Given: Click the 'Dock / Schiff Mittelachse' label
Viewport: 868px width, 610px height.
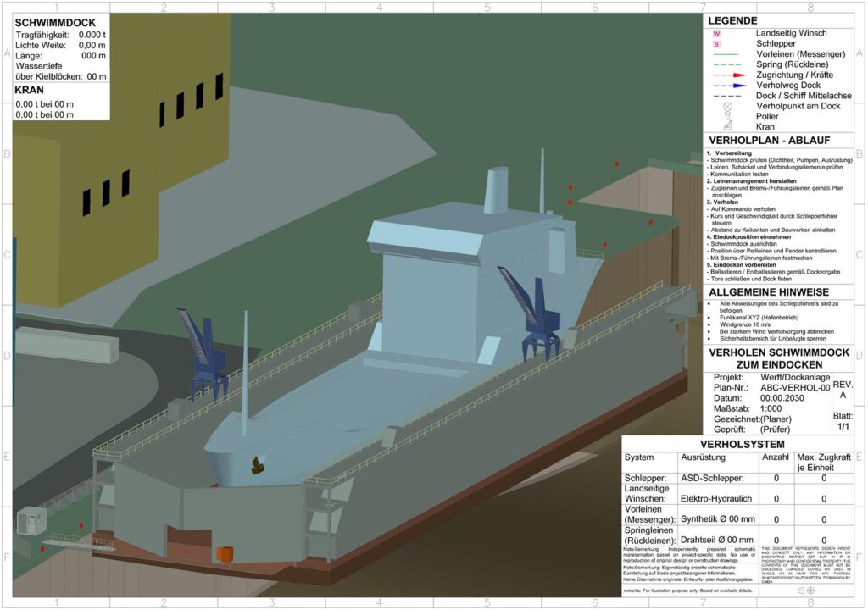Looking at the screenshot, I should tap(804, 96).
